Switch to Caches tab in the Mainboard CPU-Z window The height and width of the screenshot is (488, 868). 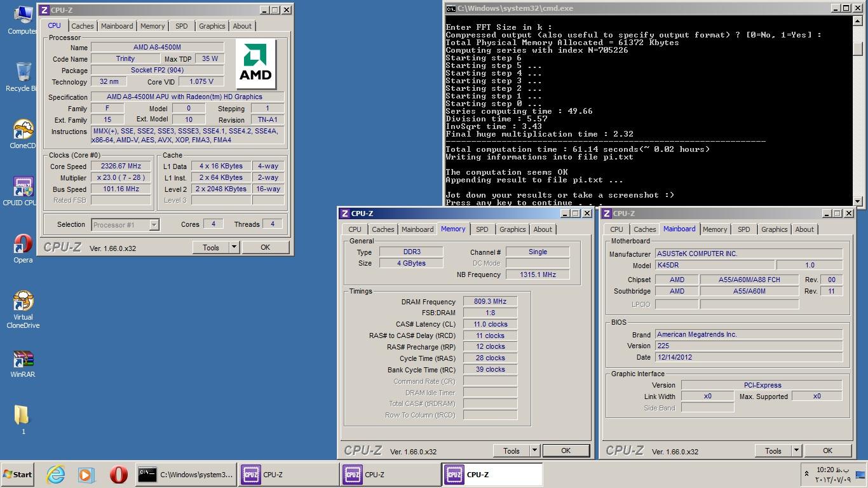tap(644, 229)
